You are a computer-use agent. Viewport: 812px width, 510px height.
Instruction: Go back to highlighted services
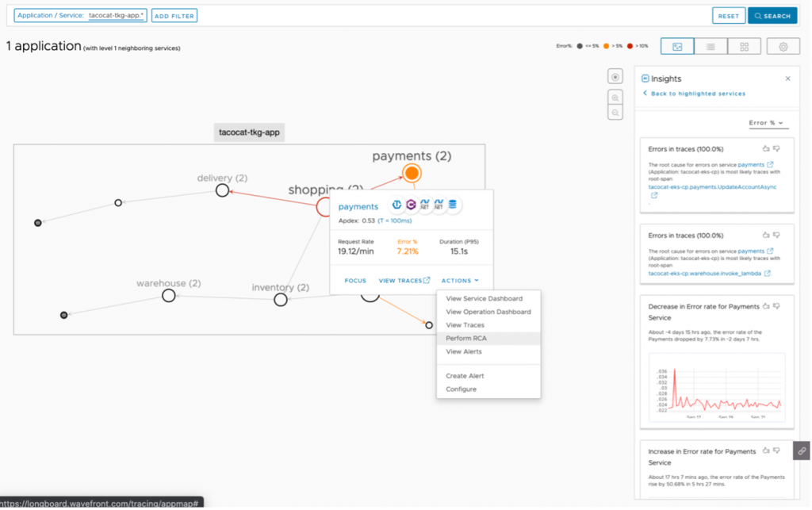(694, 94)
